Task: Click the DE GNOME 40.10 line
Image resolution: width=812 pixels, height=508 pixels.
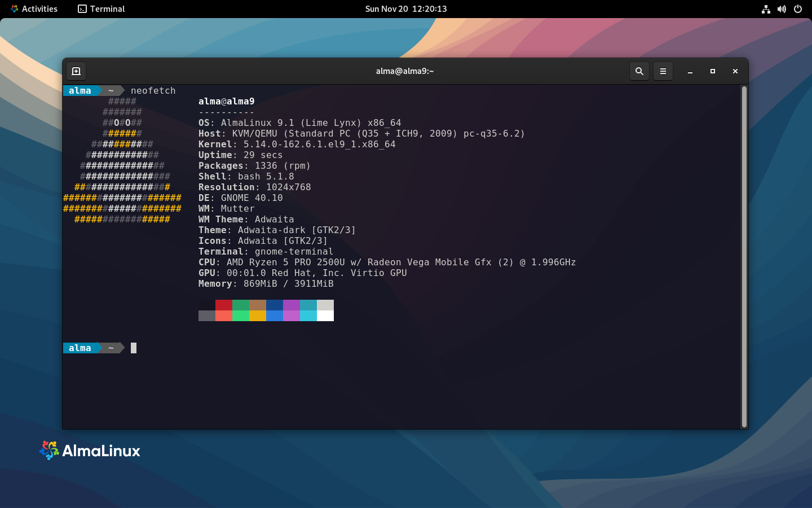Action: pos(241,198)
